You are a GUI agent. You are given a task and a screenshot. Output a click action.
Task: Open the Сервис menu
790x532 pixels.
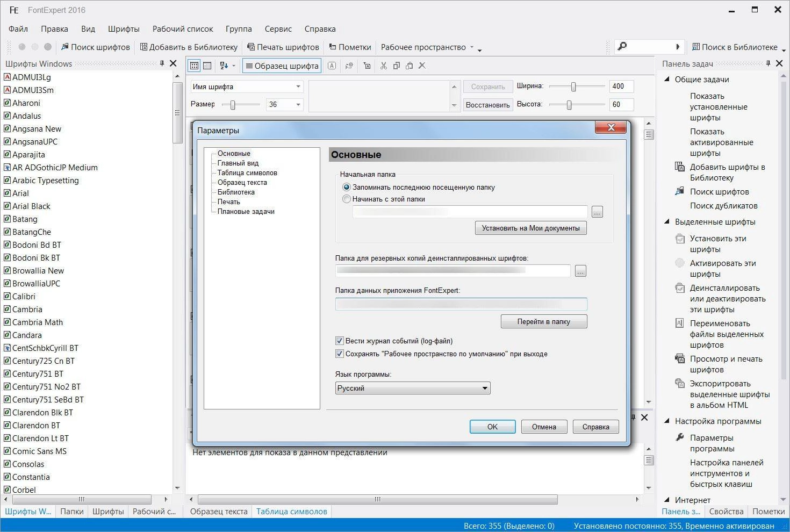point(278,28)
